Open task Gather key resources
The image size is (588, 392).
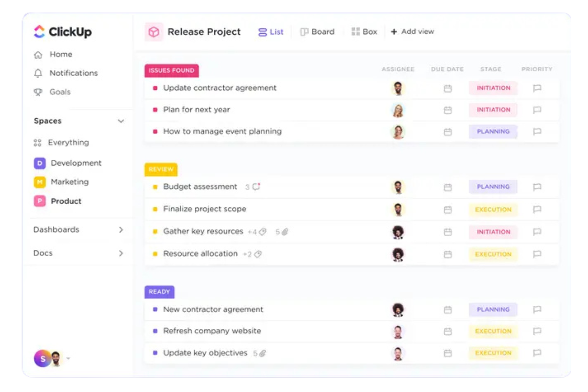tap(203, 231)
